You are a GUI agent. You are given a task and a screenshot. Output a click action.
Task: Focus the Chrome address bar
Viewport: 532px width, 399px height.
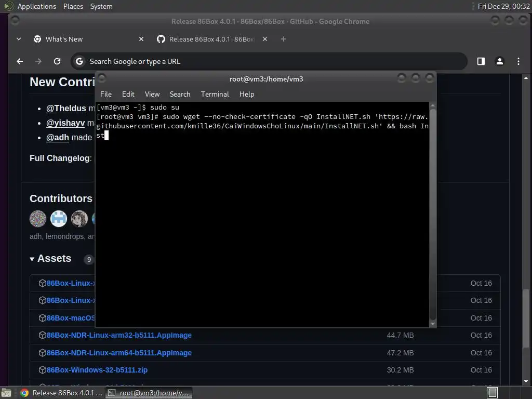point(269,61)
